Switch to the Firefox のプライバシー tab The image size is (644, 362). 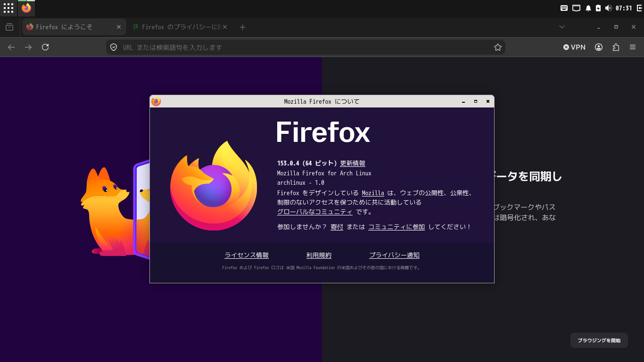coord(180,27)
